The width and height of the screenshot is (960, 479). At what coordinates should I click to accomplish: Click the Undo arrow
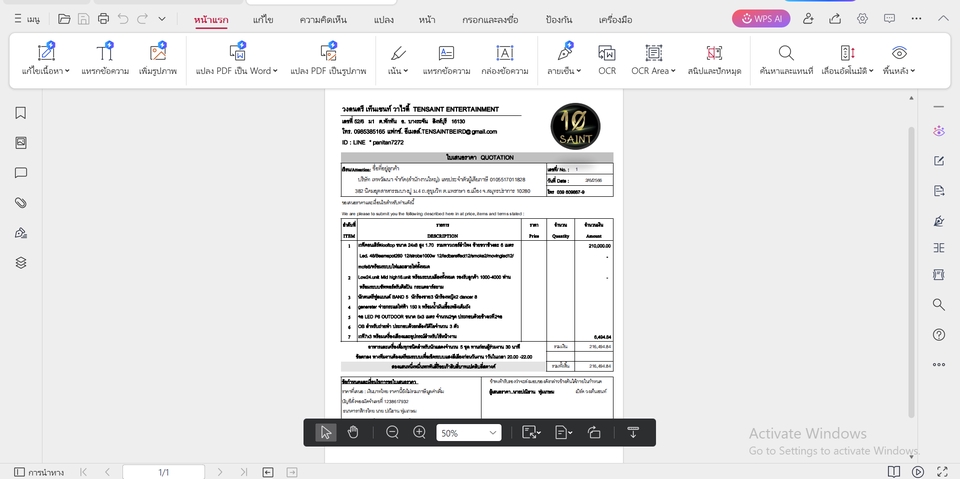click(x=123, y=19)
